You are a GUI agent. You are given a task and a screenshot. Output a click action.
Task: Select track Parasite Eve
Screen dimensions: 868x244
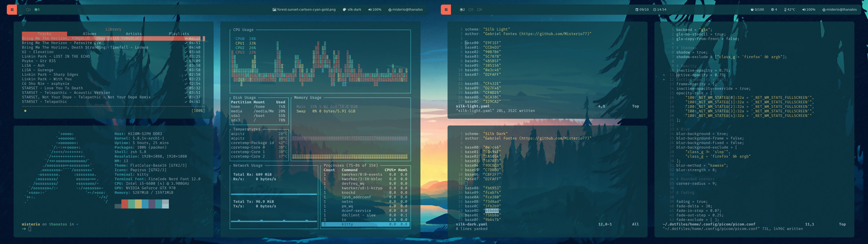click(111, 43)
